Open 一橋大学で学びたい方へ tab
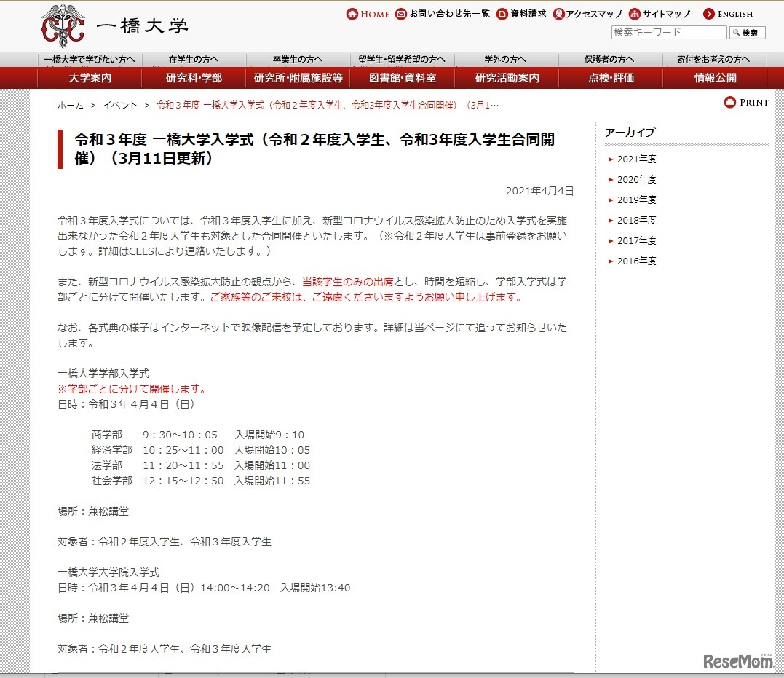Viewport: 784px width, 678px height. [90, 60]
